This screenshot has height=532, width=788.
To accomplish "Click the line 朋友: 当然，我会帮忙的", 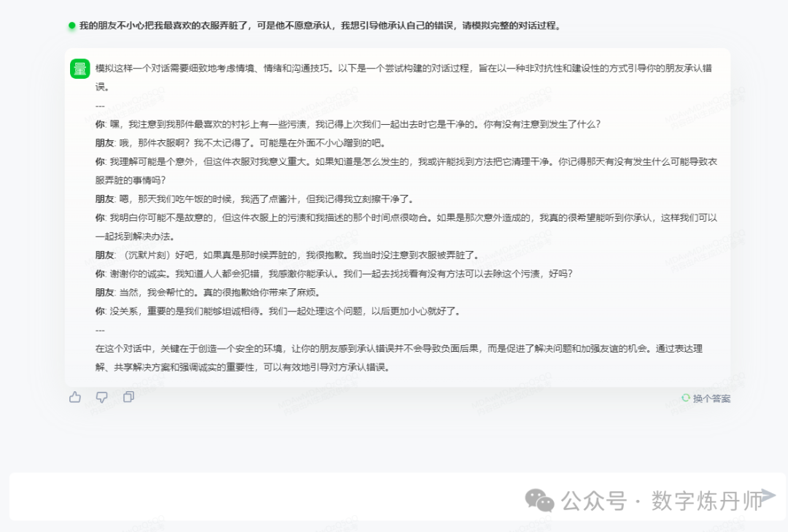I will 208,292.
